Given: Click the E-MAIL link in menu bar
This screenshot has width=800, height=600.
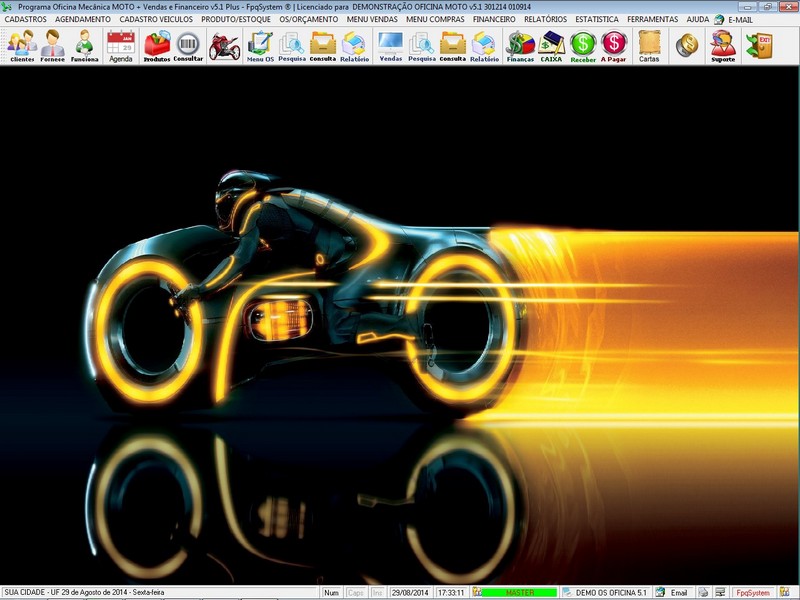Looking at the screenshot, I should coord(740,20).
